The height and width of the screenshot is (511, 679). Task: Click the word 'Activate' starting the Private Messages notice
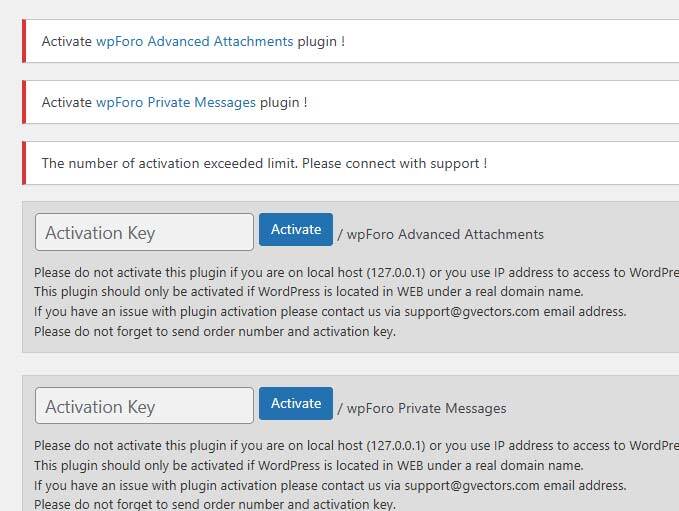[x=67, y=102]
